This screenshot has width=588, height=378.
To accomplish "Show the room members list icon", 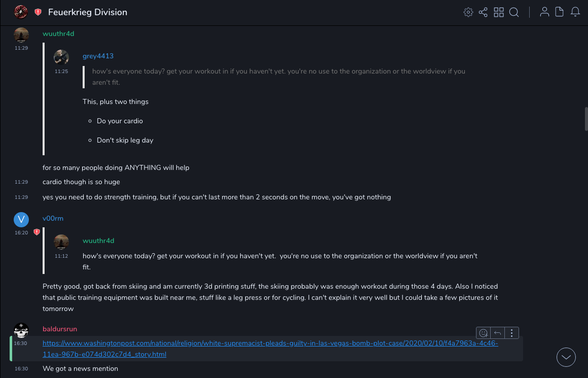I will (544, 12).
